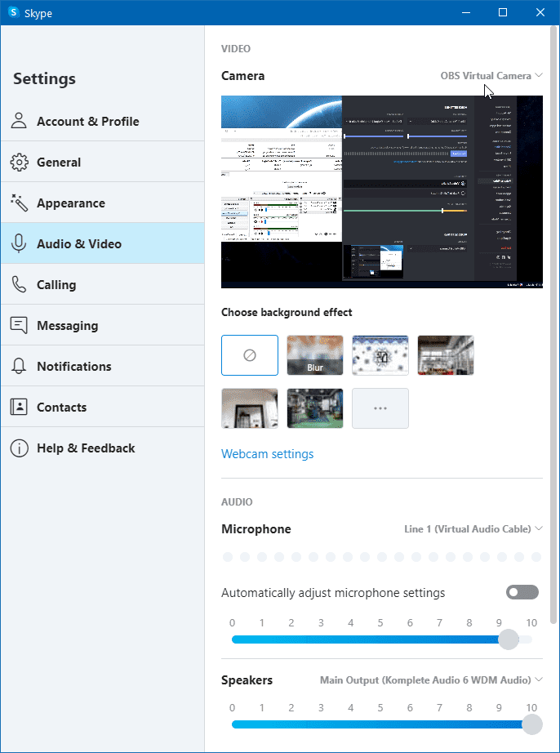The height and width of the screenshot is (753, 560).
Task: Click the Contacts book icon
Action: point(19,407)
